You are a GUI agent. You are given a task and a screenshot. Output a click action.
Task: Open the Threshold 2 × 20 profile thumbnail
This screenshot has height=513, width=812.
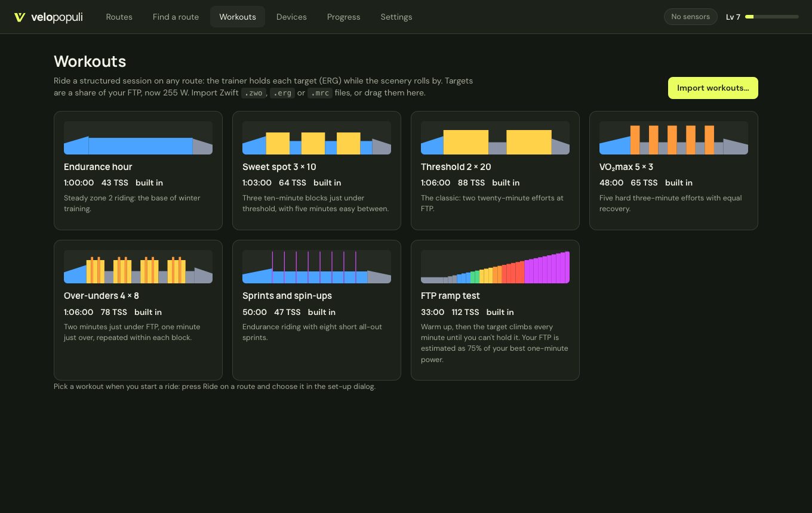coord(495,138)
